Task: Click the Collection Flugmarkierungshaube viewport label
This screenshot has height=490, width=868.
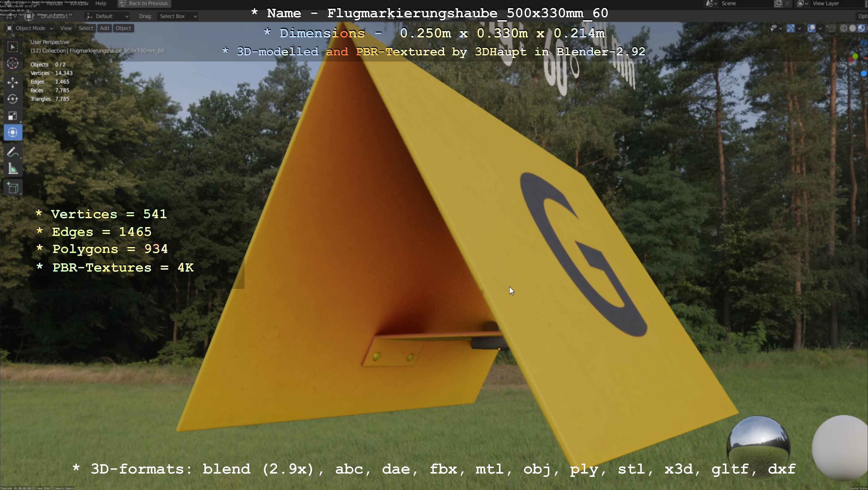Action: point(97,51)
